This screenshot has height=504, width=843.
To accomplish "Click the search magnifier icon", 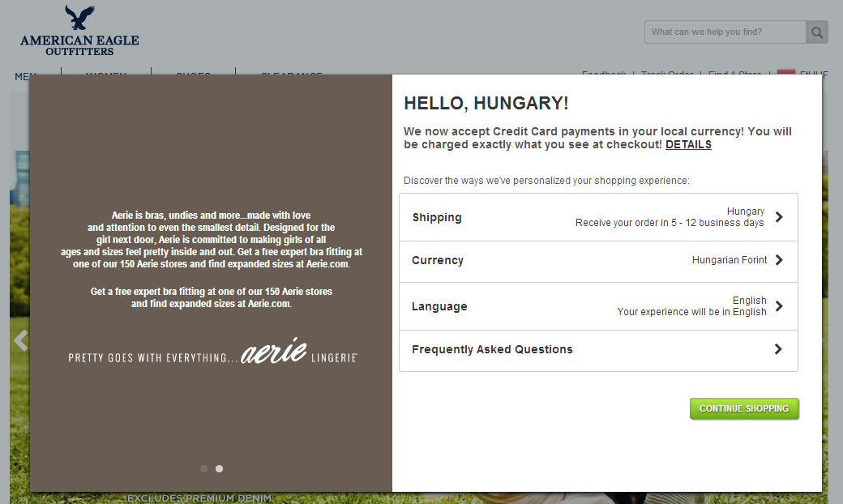I will point(817,32).
